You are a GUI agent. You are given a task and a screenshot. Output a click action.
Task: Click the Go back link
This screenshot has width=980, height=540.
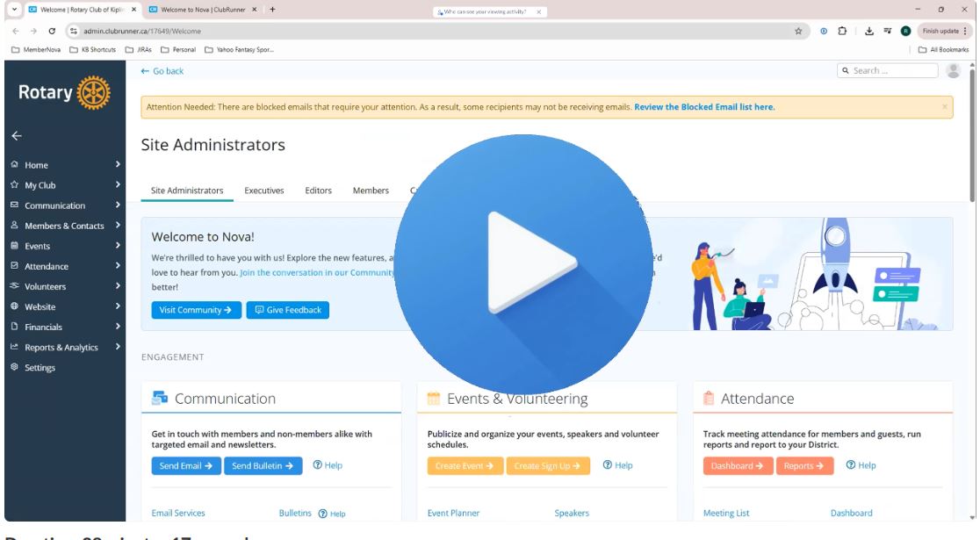pyautogui.click(x=162, y=71)
